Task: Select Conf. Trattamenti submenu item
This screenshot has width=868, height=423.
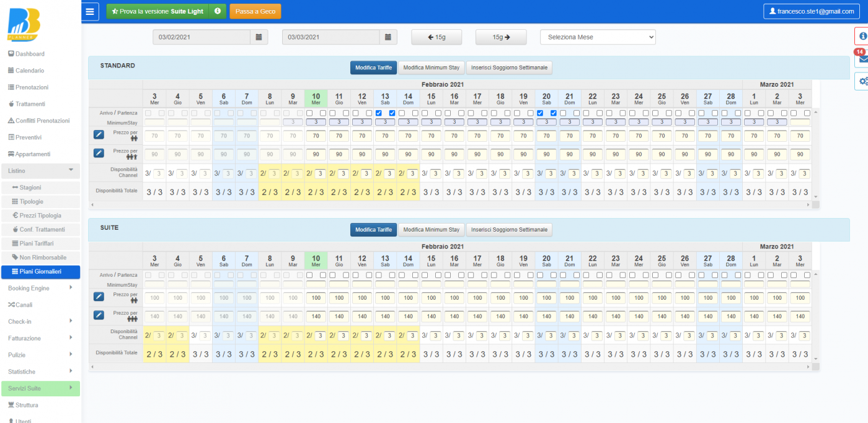Action: [x=40, y=230]
